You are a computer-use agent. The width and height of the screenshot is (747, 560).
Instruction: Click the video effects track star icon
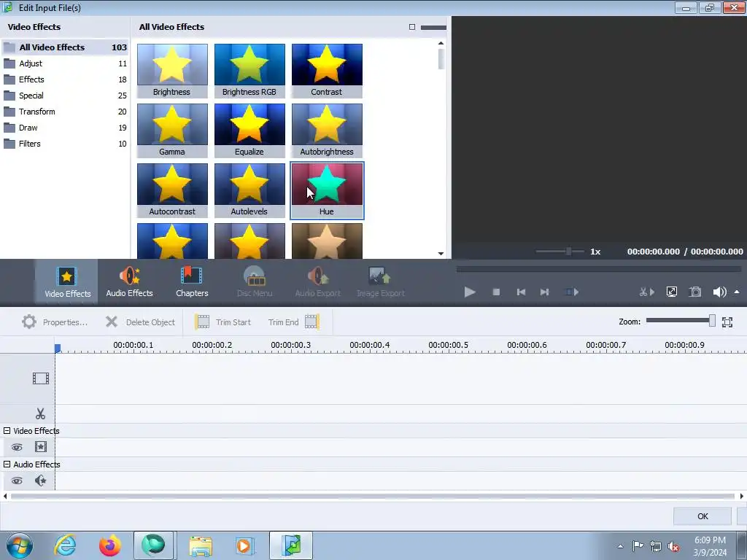41,447
